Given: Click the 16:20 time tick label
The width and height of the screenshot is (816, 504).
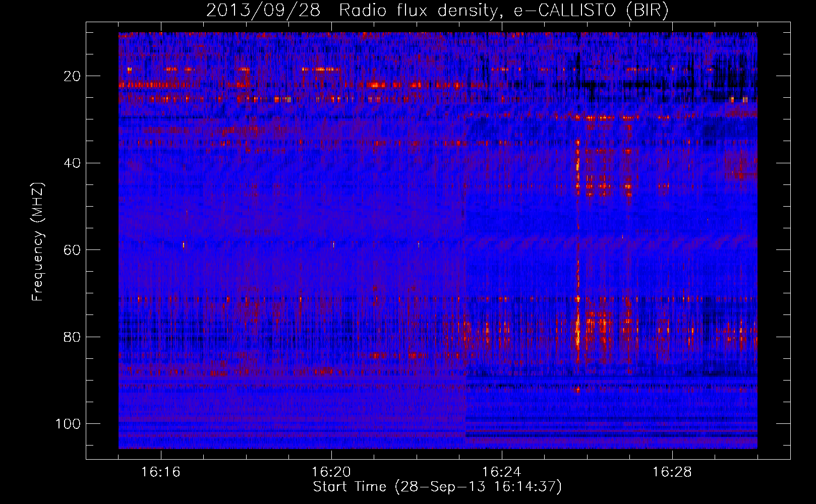Looking at the screenshot, I should pos(331,472).
